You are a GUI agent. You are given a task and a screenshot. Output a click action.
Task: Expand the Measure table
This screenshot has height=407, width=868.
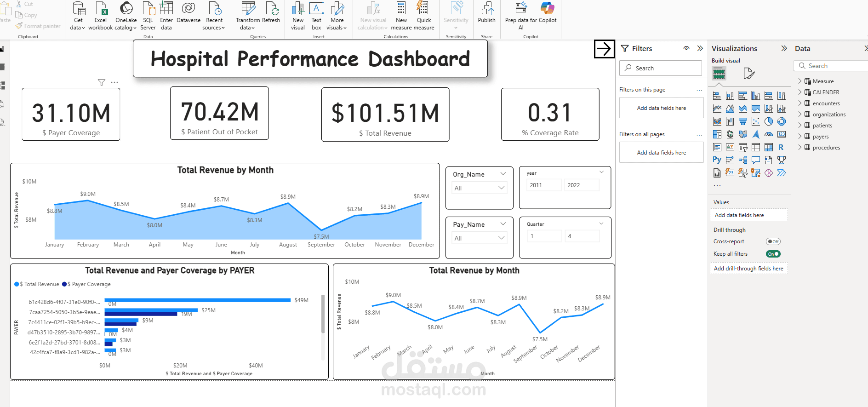click(800, 81)
